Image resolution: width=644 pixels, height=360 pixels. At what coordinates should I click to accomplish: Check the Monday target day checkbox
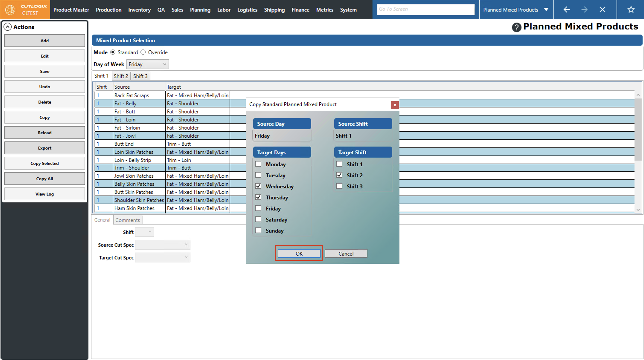(258, 164)
